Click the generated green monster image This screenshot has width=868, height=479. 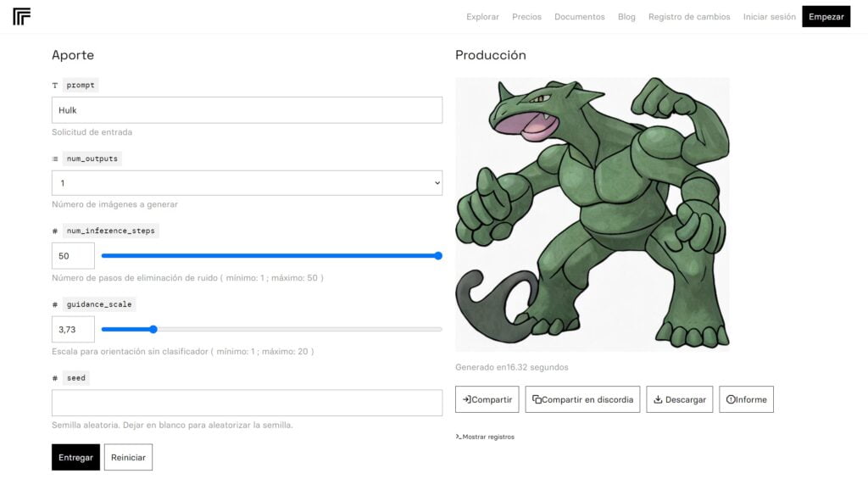point(593,214)
